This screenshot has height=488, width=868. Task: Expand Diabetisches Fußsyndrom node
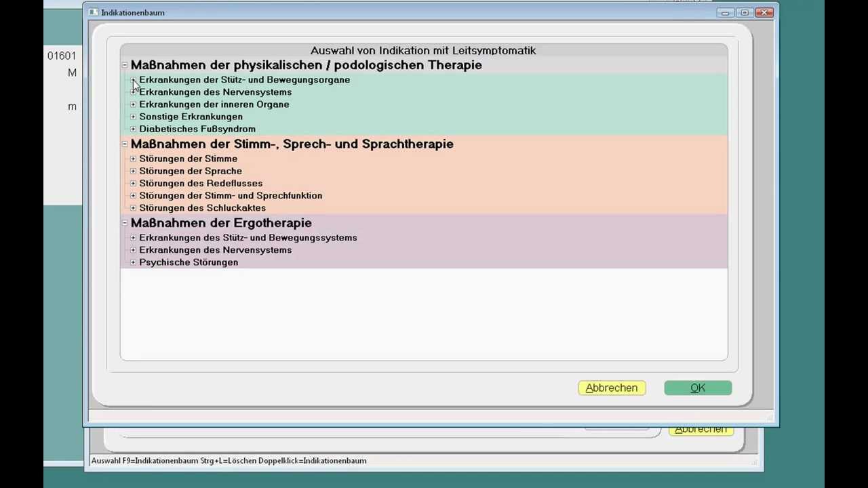pos(133,129)
